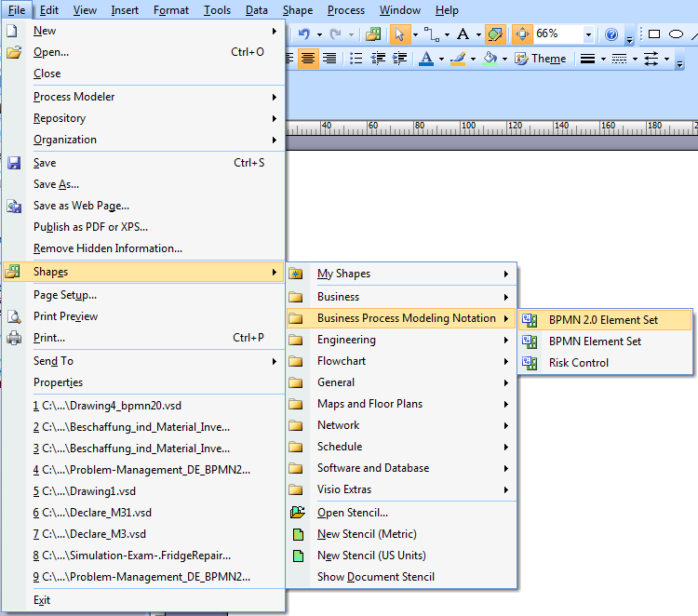Select Risk Control stencil

[605, 362]
